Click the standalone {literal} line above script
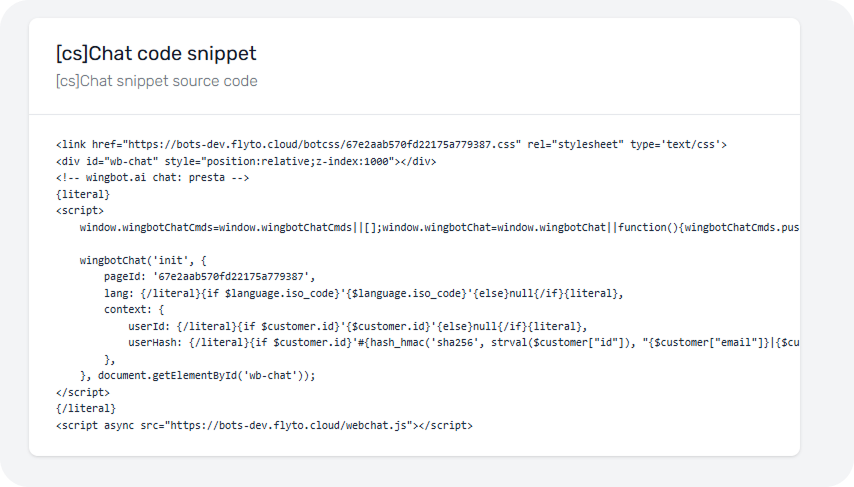The height and width of the screenshot is (487, 854). 83,194
